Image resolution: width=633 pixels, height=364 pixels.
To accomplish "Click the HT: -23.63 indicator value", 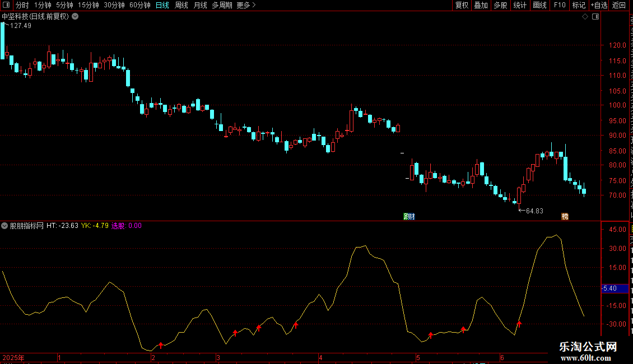I will click(62, 226).
